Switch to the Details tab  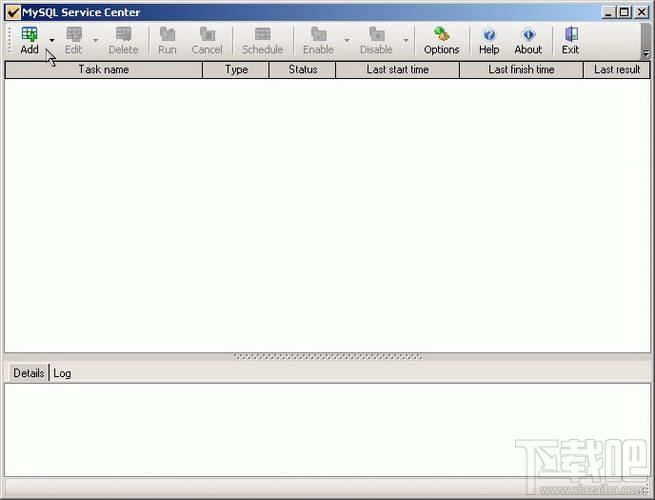pos(28,373)
